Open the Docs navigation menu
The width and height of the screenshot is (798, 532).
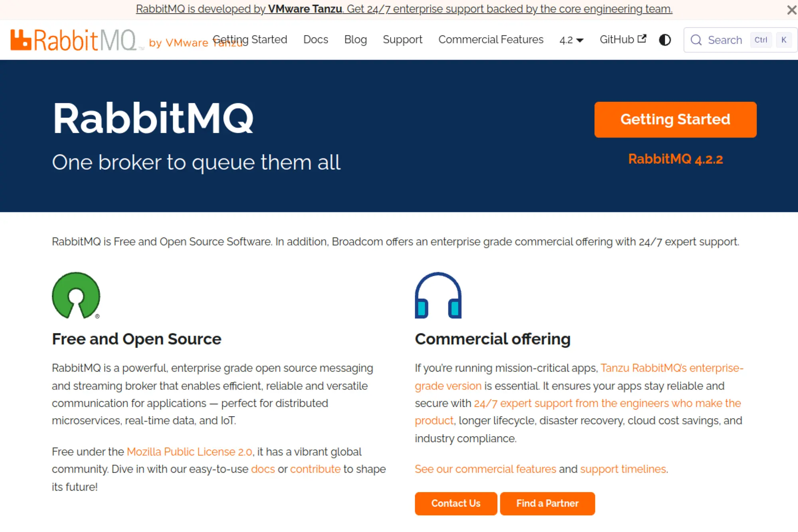click(x=316, y=40)
